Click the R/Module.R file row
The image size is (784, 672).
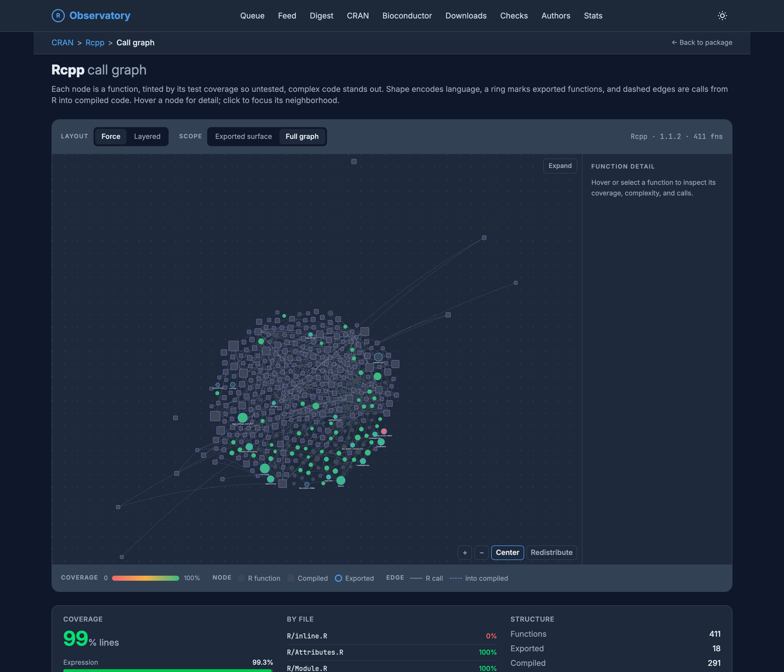coord(392,668)
